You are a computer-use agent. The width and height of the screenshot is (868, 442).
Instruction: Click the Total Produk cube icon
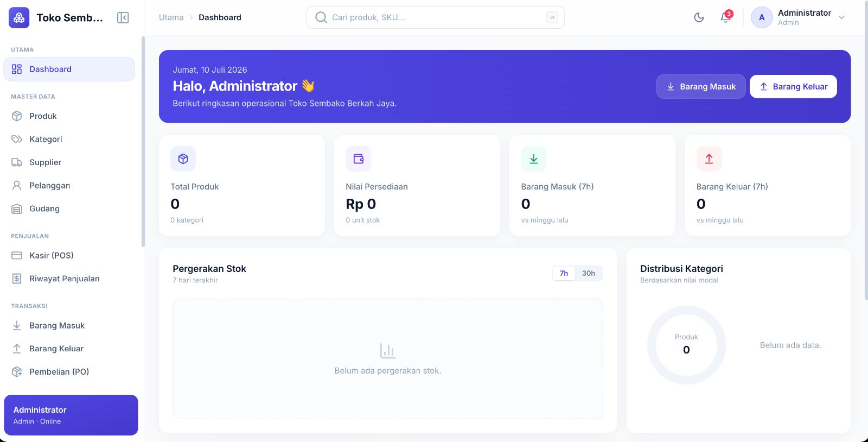coord(183,159)
